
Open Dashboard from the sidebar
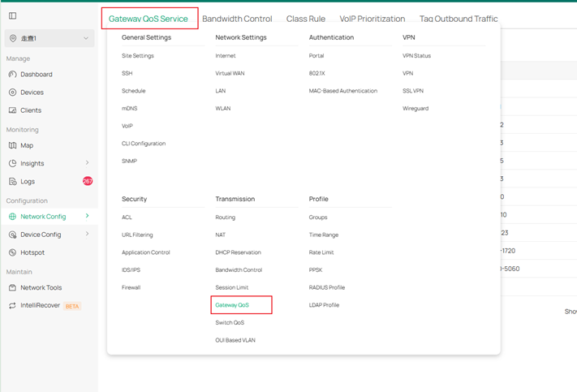37,75
